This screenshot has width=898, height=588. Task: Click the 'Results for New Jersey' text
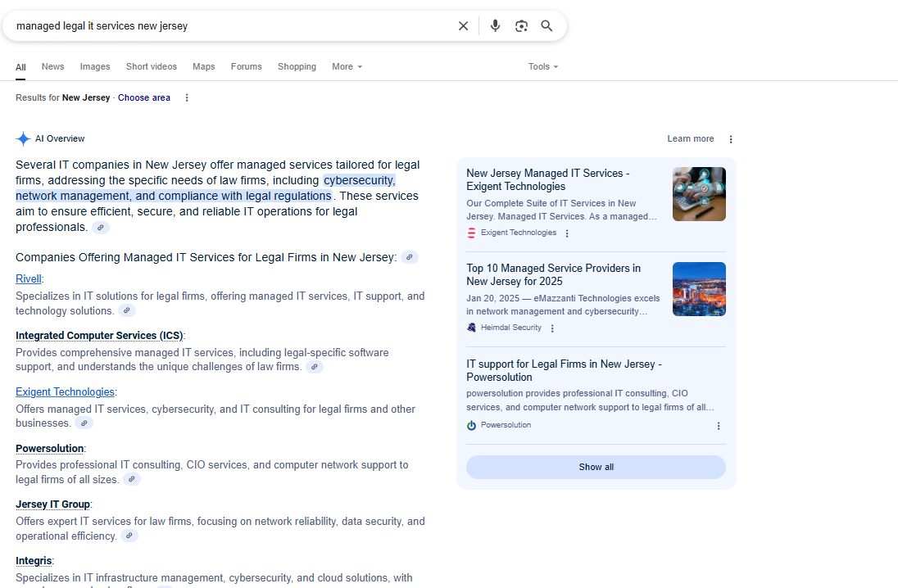(x=63, y=98)
